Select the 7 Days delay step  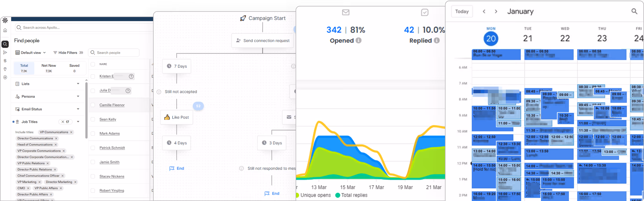point(176,66)
